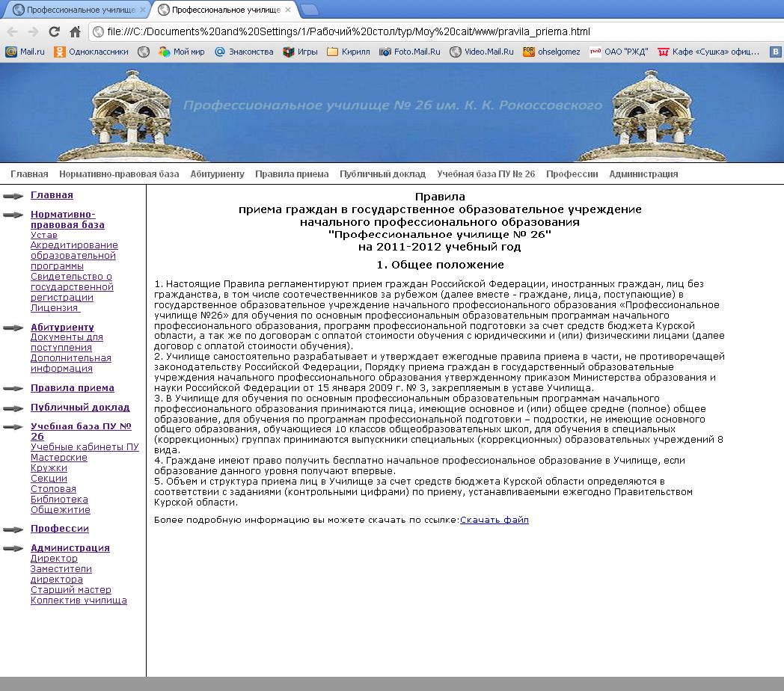Click the Публичный доклад sidebar link

click(x=80, y=408)
